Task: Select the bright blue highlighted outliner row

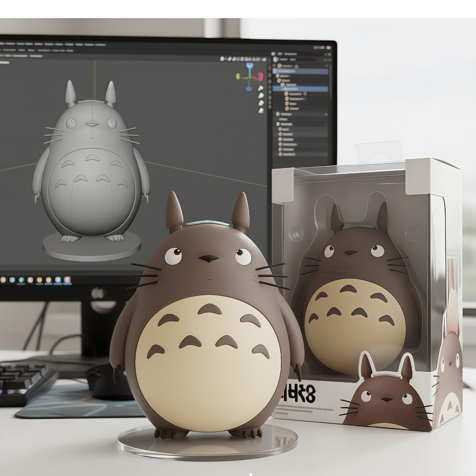Action: click(300, 89)
